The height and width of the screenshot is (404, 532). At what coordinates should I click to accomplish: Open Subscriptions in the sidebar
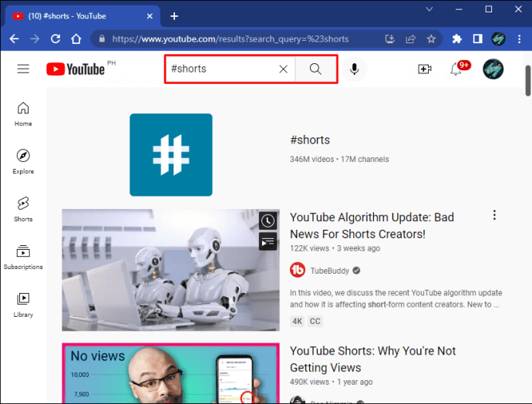[23, 257]
